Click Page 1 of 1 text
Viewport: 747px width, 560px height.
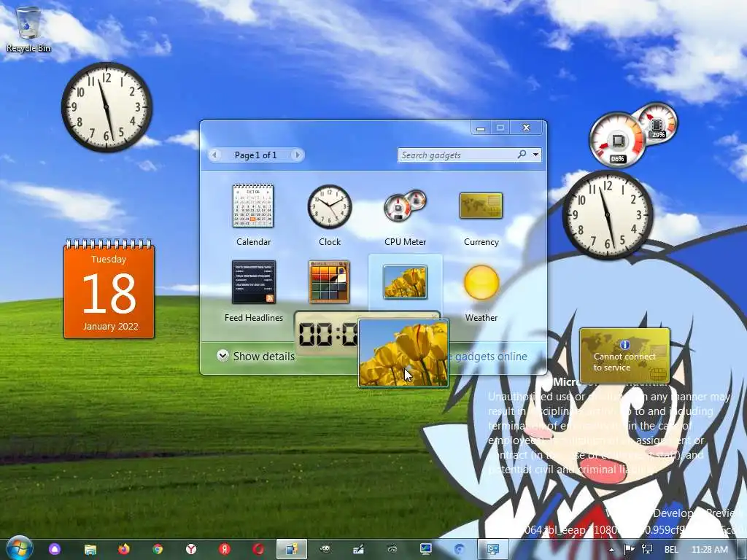coord(255,155)
